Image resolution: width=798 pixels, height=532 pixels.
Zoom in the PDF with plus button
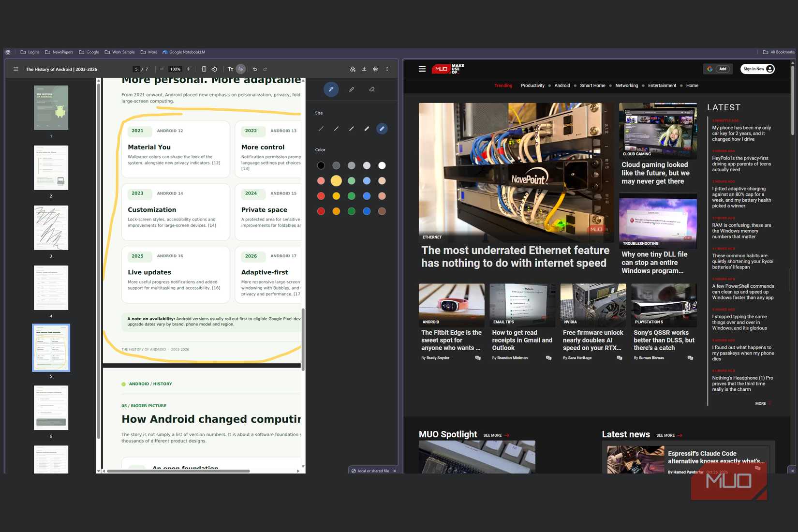189,69
